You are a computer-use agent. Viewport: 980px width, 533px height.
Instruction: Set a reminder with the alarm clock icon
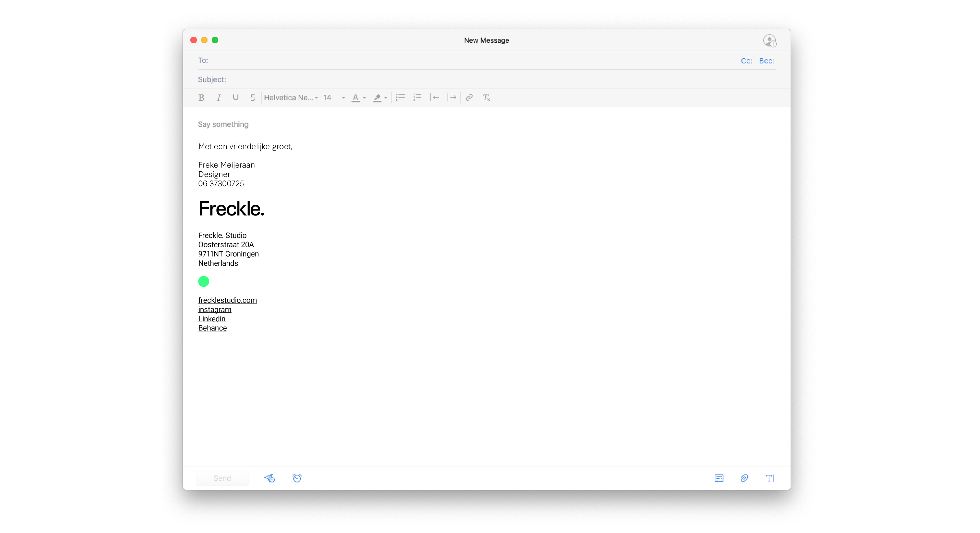[x=297, y=478]
